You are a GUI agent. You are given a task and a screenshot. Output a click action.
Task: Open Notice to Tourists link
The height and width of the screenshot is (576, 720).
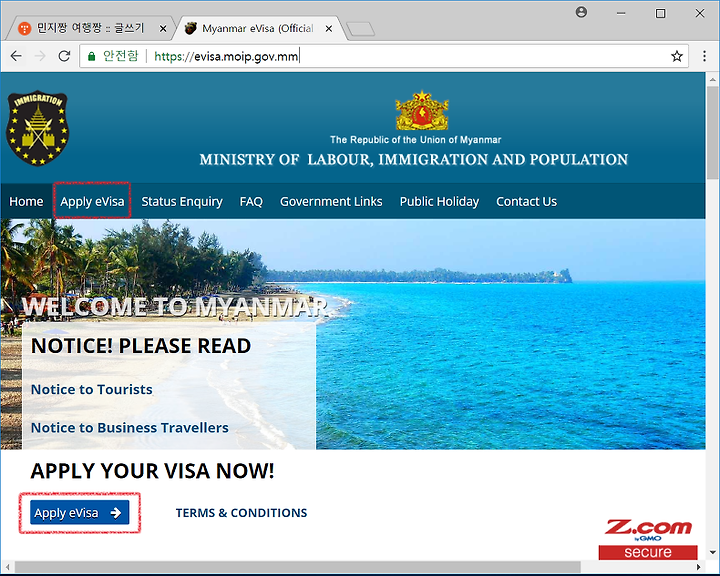92,390
